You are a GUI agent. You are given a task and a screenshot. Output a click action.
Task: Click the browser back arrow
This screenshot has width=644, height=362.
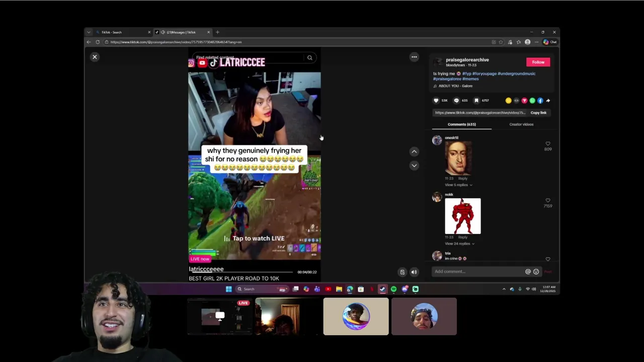[89, 42]
